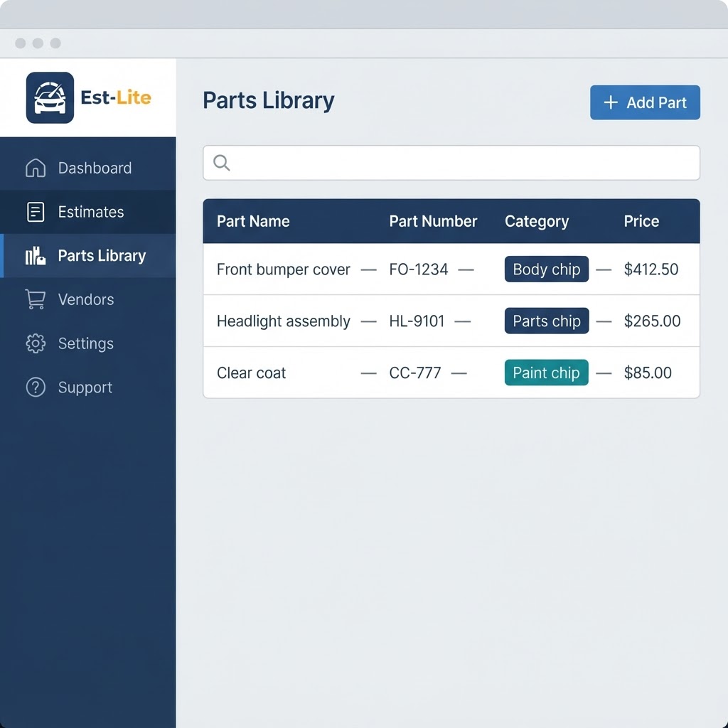This screenshot has height=728, width=728.
Task: Sort by the Part Name column header
Action: [253, 222]
